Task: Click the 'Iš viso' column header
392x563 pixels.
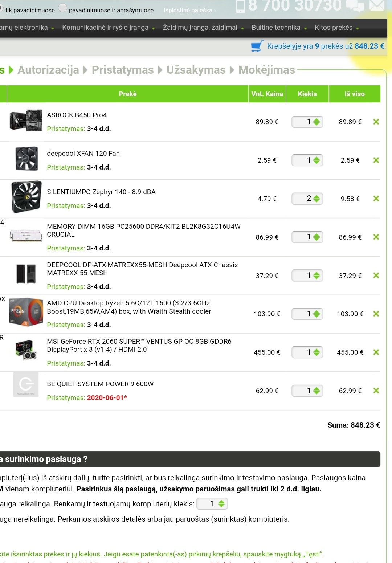Action: pyautogui.click(x=355, y=94)
